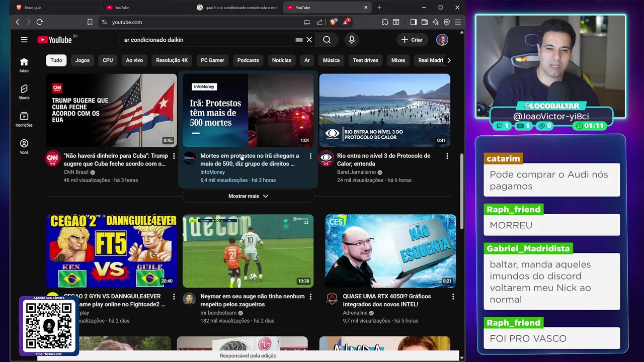Select the Resolução 4K filter chip
This screenshot has height=362, width=644.
[172, 60]
